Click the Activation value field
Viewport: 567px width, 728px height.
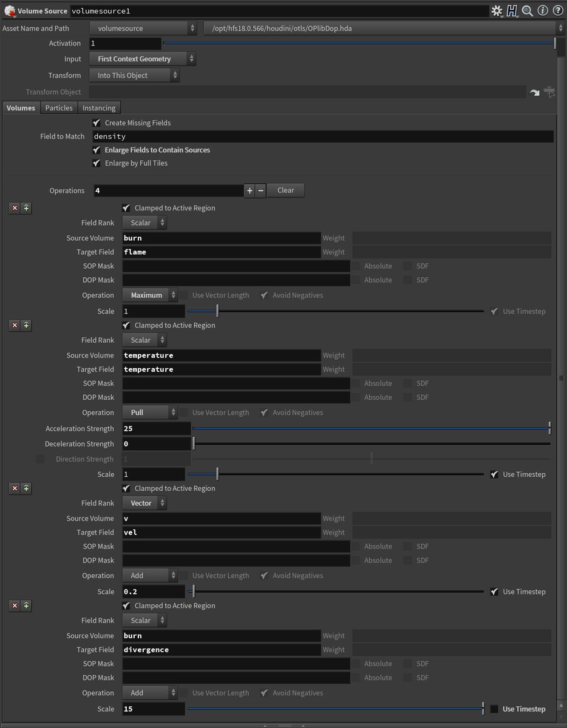point(126,43)
